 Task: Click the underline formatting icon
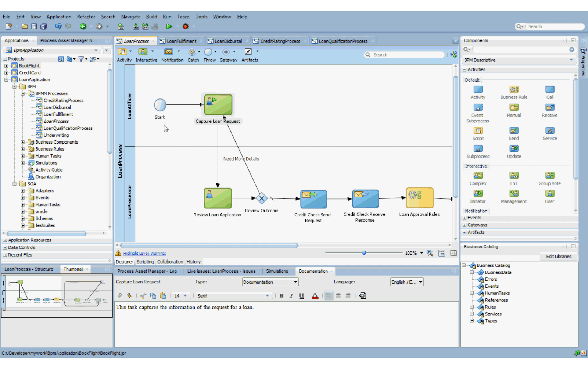coord(301,296)
